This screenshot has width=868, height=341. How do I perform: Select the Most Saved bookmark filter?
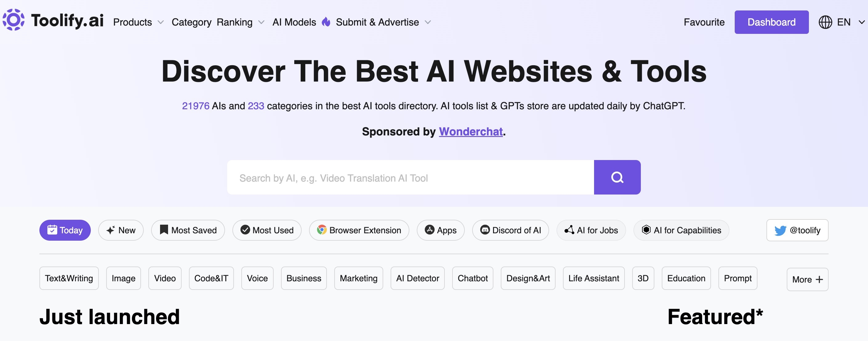[x=188, y=230]
